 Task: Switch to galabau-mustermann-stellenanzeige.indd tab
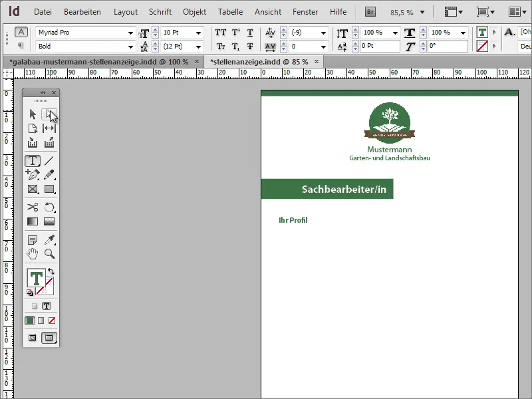99,62
